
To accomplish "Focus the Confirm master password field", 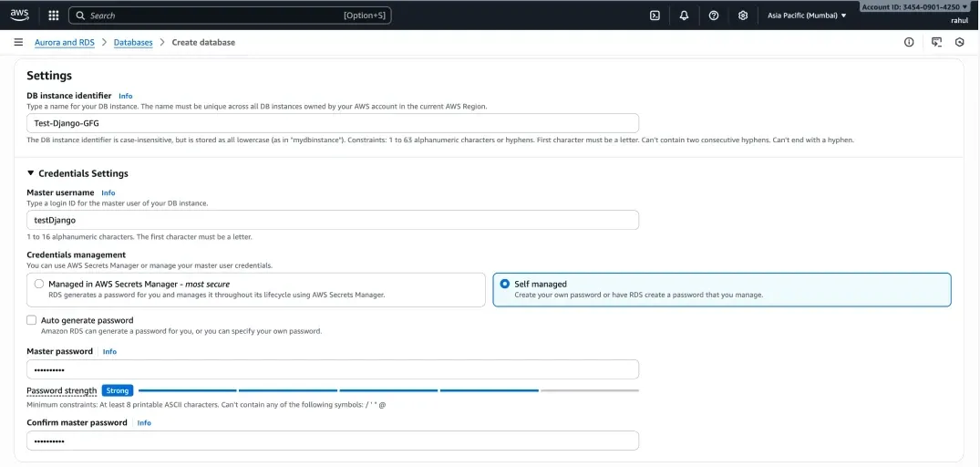I will (333, 441).
